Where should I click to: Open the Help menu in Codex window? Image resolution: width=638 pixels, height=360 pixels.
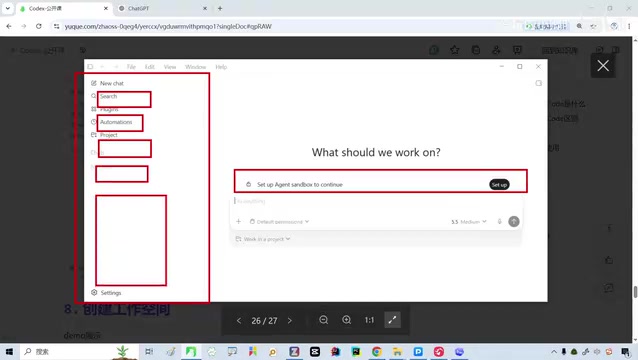point(221,67)
